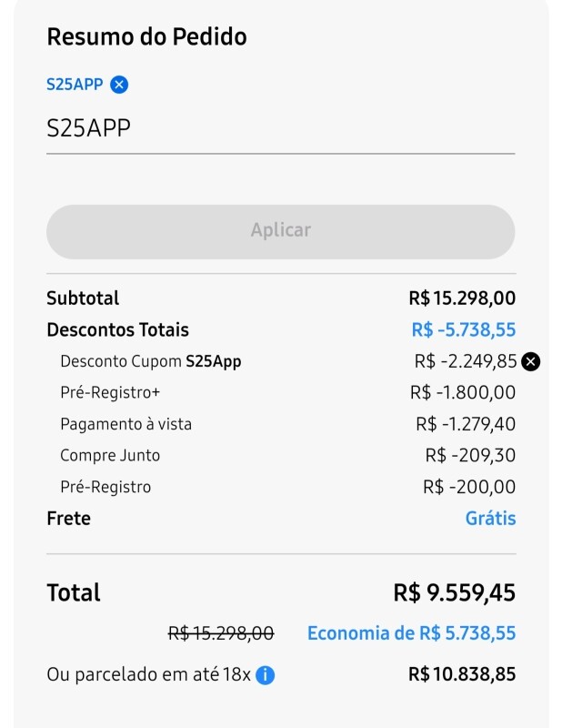Click the Subtotal value R$ 15.298,00
This screenshot has height=728, width=562.
click(462, 298)
